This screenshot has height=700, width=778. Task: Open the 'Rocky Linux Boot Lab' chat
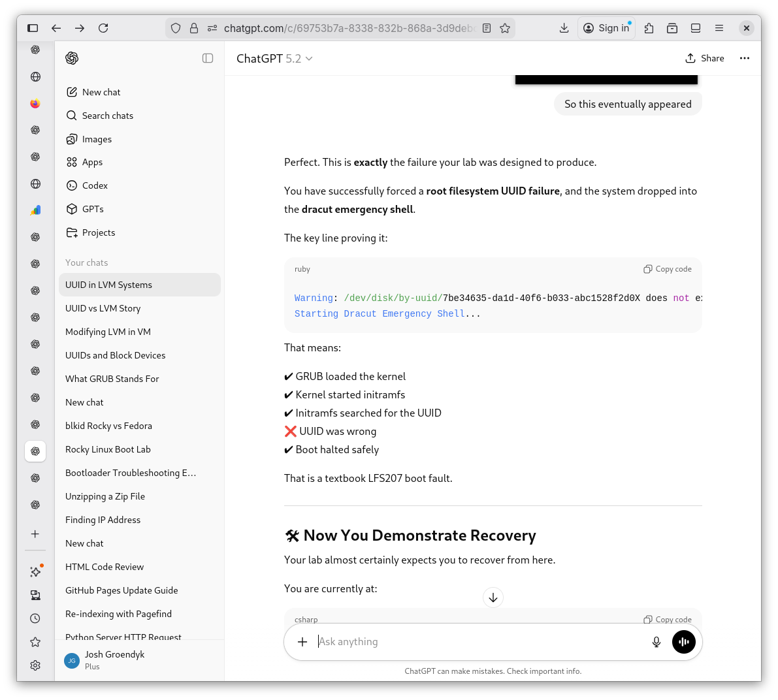pos(108,449)
